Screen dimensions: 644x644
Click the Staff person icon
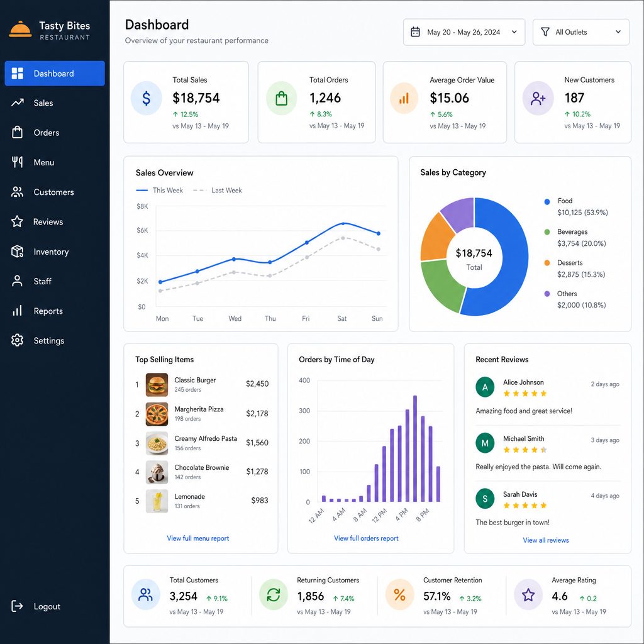click(x=17, y=281)
